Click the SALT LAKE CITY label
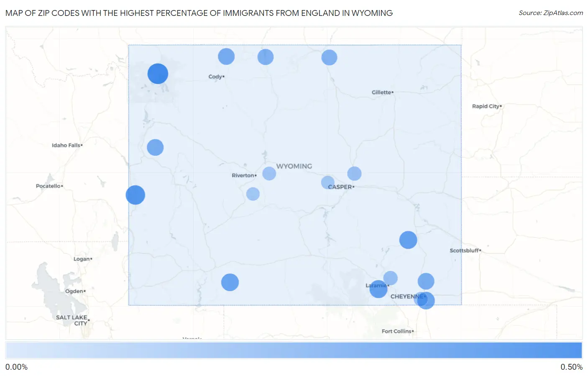The height and width of the screenshot is (376, 588). pyautogui.click(x=72, y=320)
